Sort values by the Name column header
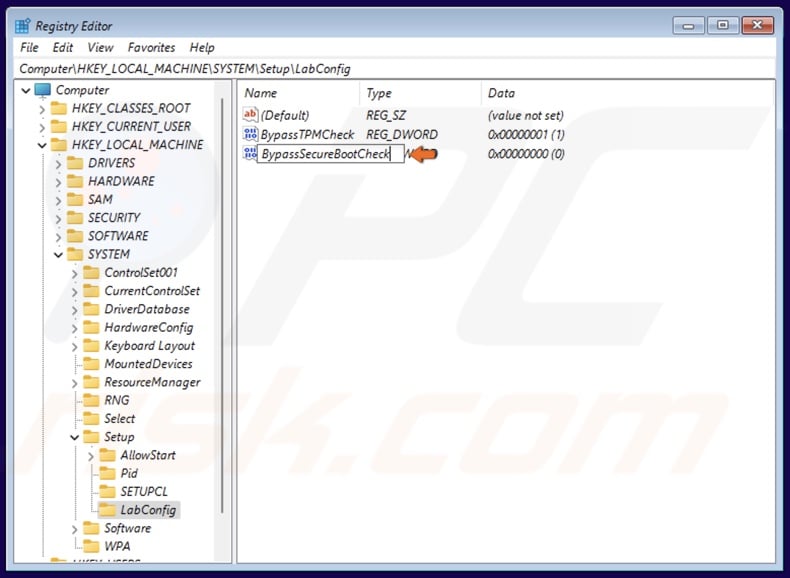 click(299, 93)
